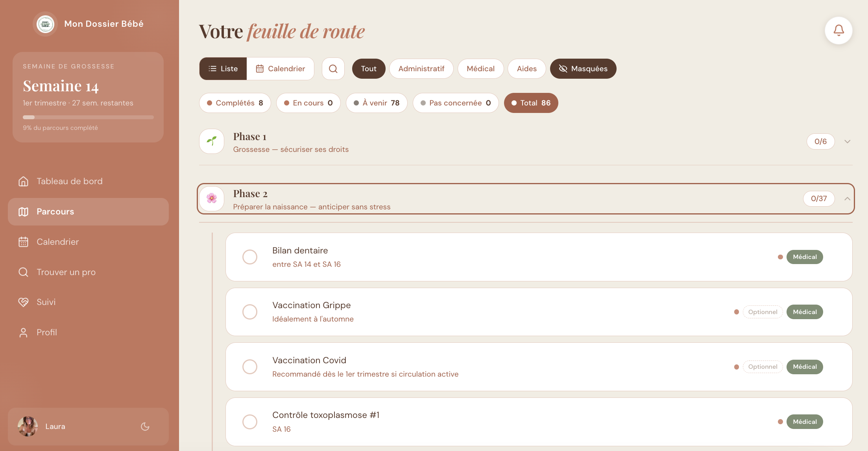Click Optionnel tag on Vaccination Covid
This screenshot has width=868, height=451.
point(763,367)
